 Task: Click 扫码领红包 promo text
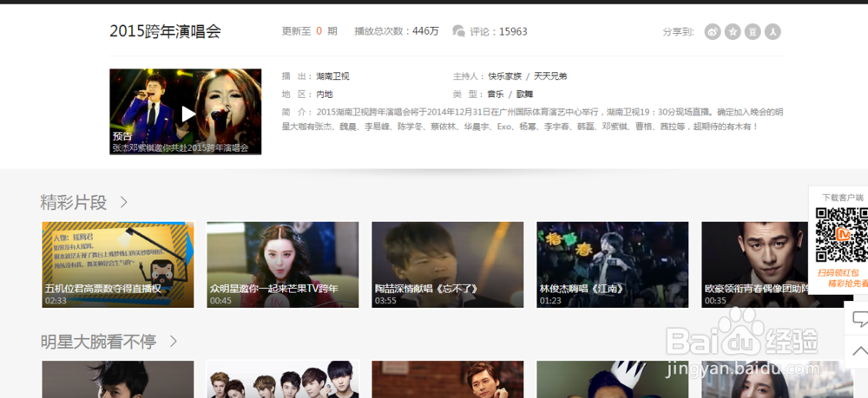[838, 272]
